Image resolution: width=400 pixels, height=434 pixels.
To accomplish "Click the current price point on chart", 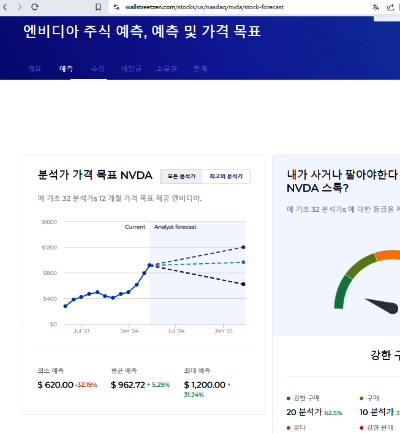I will click(x=150, y=265).
